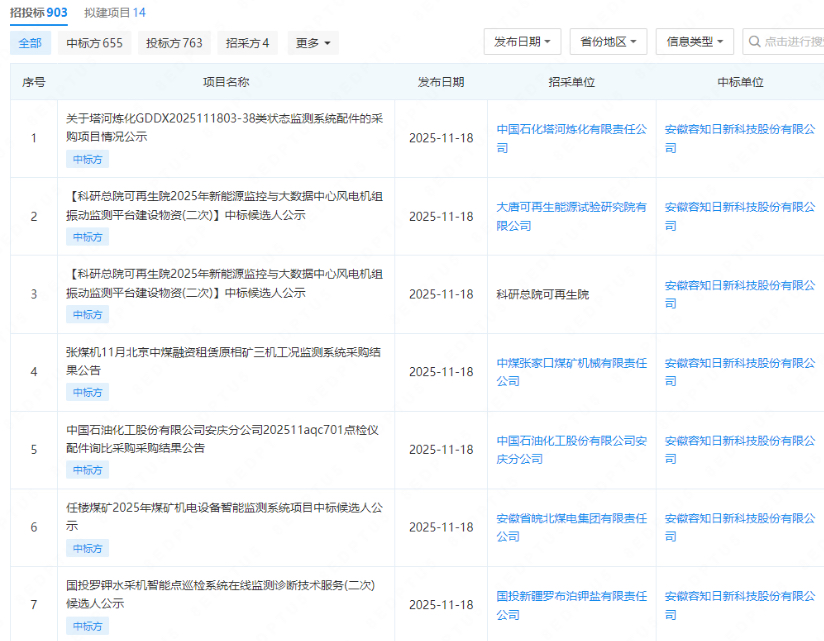Open row 1 winner 安徽容知日新科技股份有限公司
The height and width of the screenshot is (641, 824).
(x=740, y=139)
